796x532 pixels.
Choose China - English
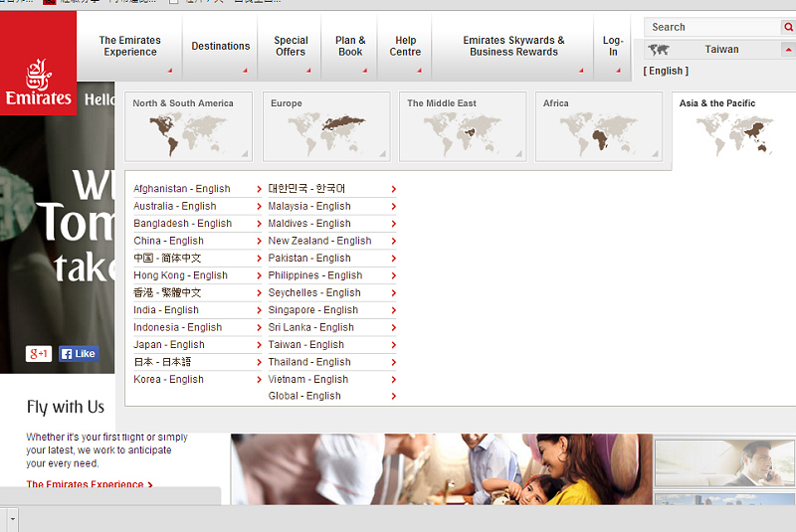point(168,241)
